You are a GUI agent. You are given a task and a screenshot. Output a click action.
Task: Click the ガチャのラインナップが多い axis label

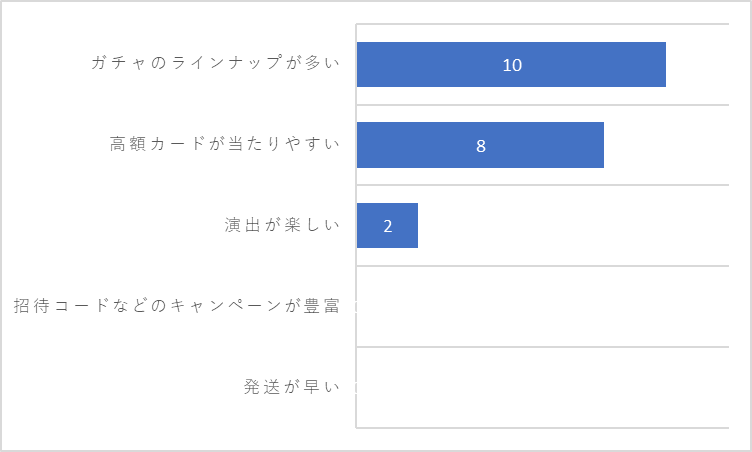(215, 63)
